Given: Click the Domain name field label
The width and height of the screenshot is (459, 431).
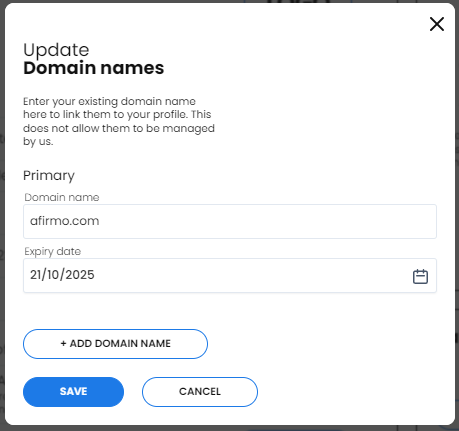Looking at the screenshot, I should pyautogui.click(x=62, y=197).
